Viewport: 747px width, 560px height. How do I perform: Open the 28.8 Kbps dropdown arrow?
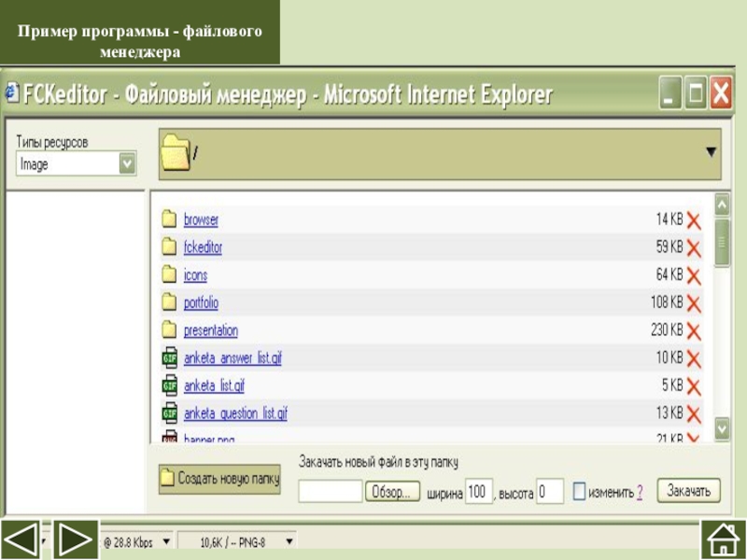166,541
